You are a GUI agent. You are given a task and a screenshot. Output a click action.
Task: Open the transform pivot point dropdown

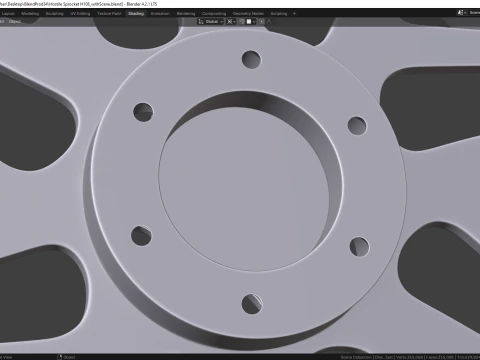[231, 22]
